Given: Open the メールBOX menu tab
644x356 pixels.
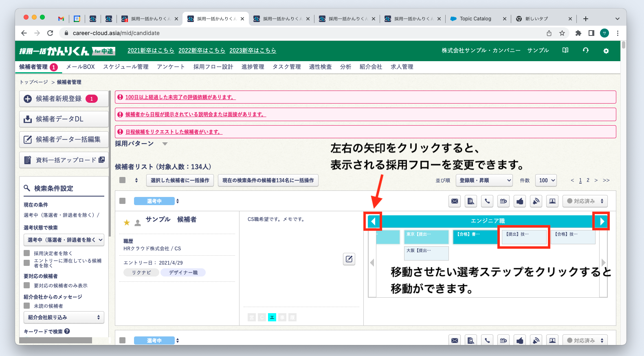Looking at the screenshot, I should [x=80, y=67].
